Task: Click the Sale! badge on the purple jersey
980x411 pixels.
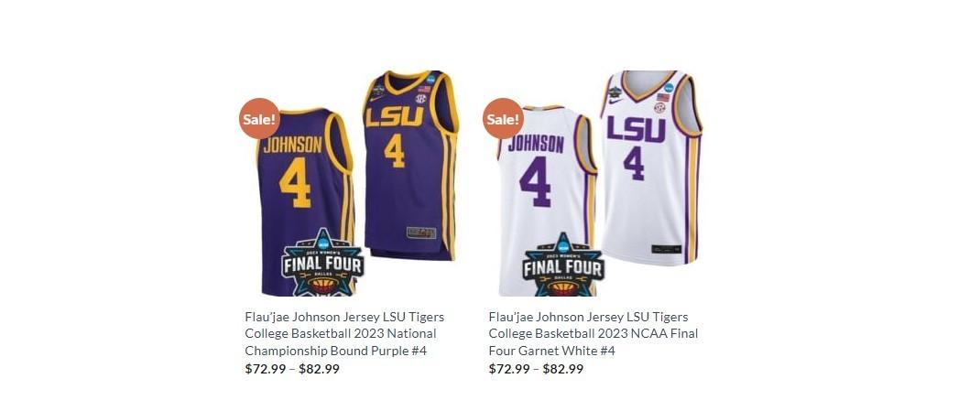Action: click(259, 119)
